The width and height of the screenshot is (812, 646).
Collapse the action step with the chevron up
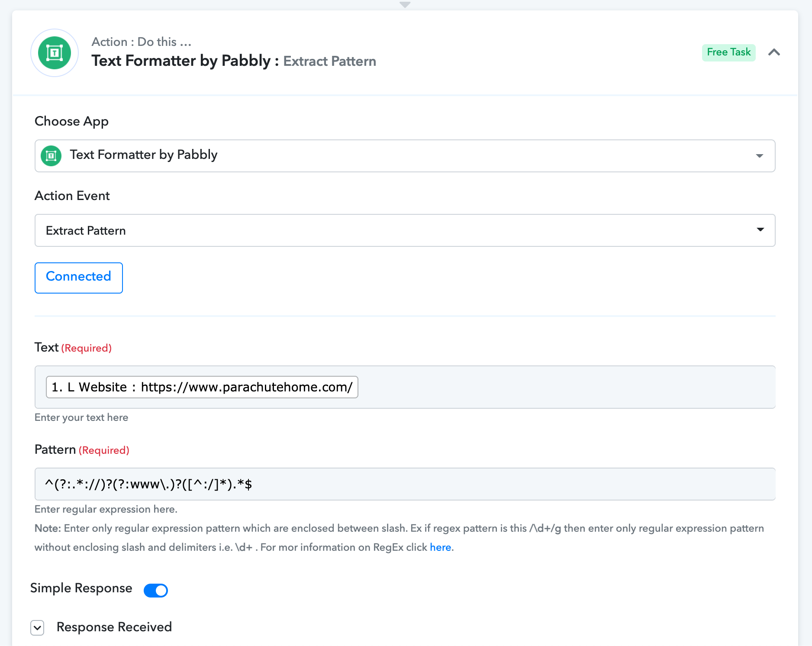click(774, 52)
